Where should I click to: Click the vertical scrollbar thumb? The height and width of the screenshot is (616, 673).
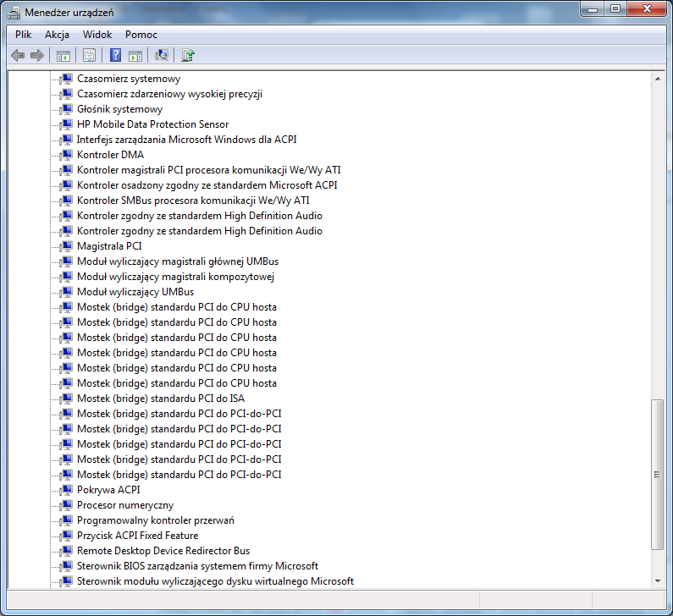pos(657,475)
